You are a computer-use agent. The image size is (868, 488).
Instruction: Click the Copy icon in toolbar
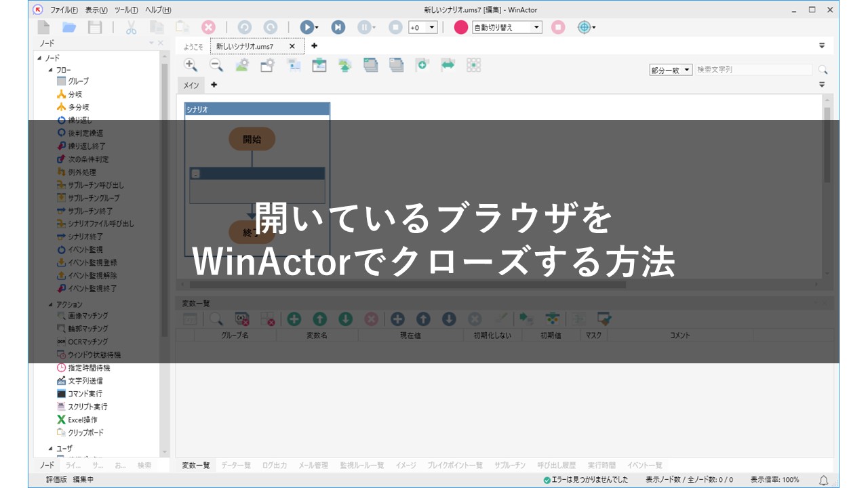[157, 27]
